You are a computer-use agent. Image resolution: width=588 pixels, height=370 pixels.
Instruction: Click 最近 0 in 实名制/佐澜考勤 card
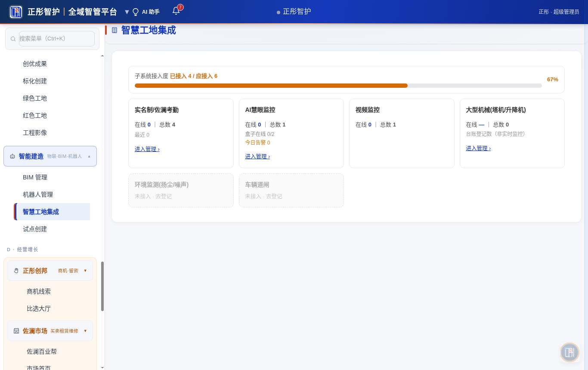pyautogui.click(x=142, y=135)
